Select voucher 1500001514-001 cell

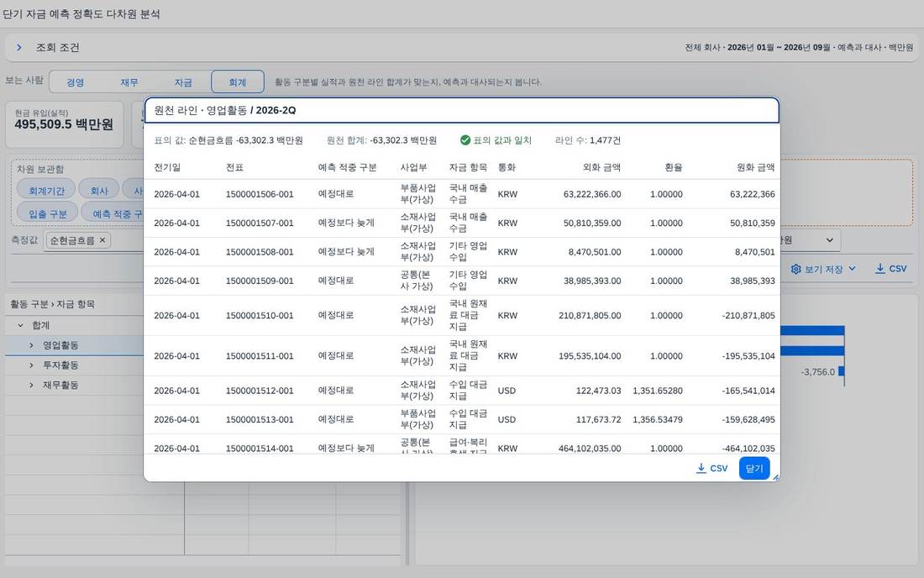tap(260, 449)
